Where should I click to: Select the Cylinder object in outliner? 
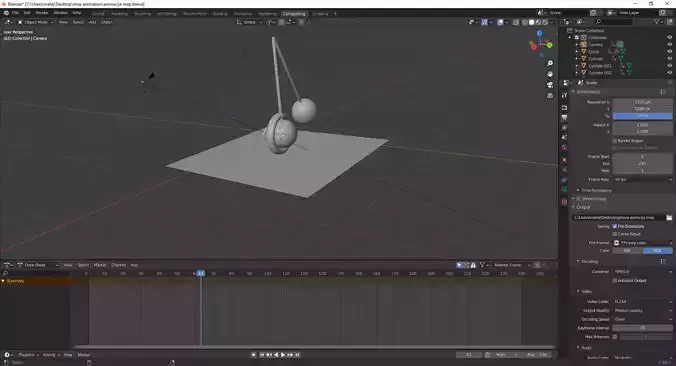[595, 59]
